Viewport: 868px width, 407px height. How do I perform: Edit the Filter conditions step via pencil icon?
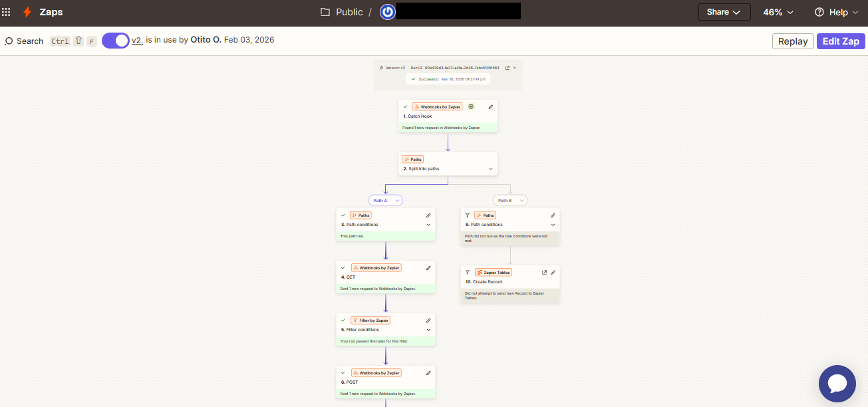tap(428, 321)
